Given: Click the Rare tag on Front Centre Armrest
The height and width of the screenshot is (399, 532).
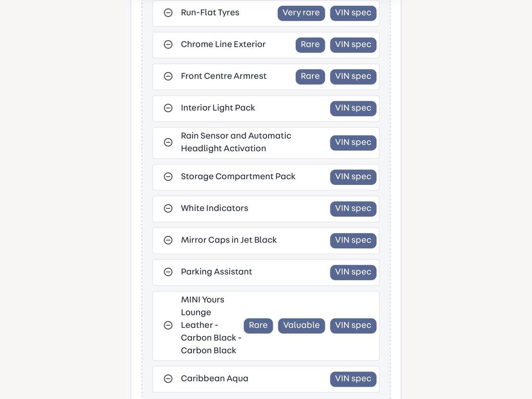Looking at the screenshot, I should [310, 76].
